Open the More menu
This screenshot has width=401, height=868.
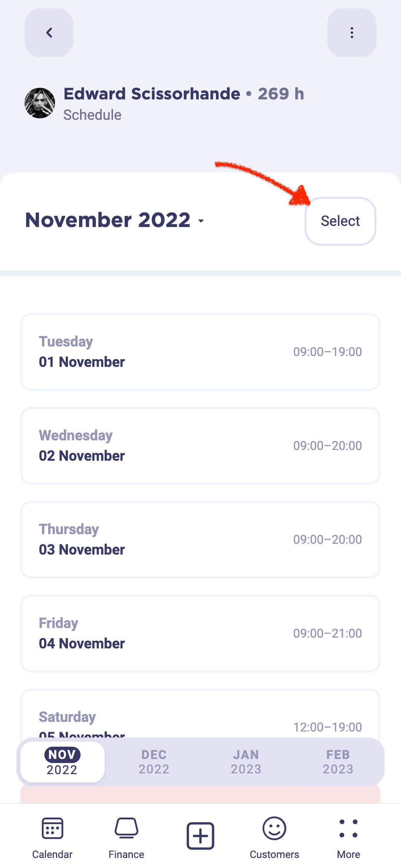[348, 838]
